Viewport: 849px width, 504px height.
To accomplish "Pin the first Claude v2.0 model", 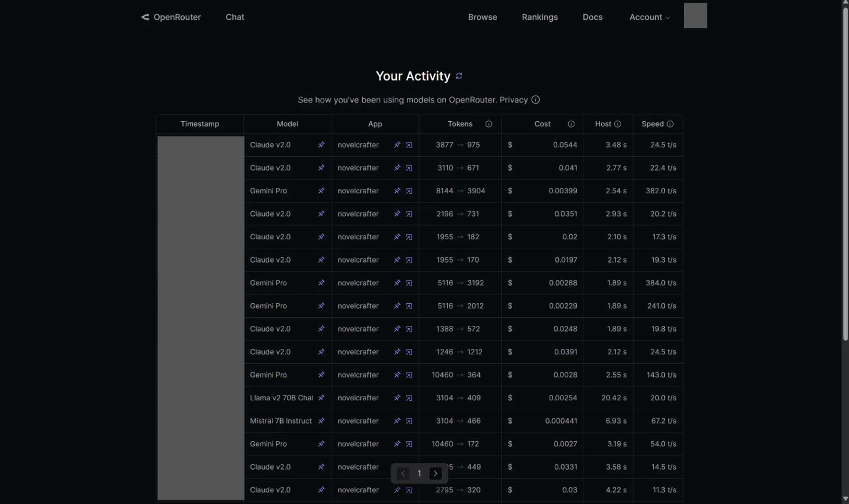I will [x=321, y=145].
